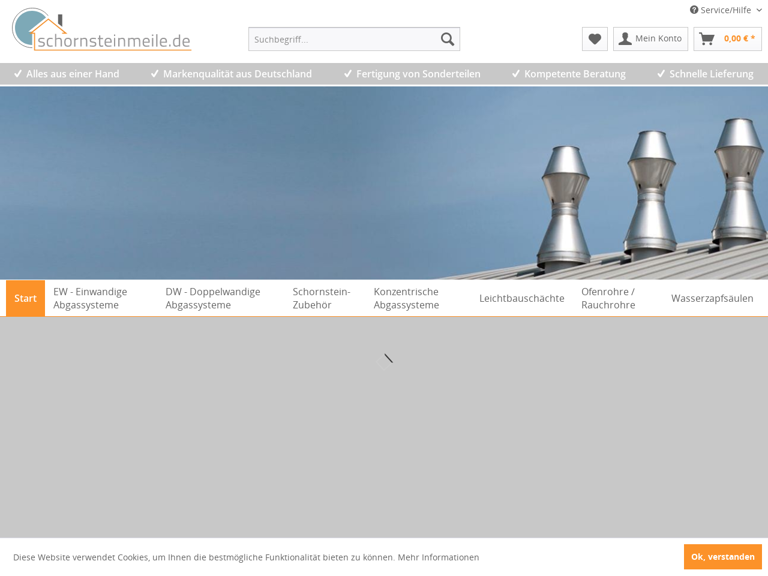This screenshot has height=576, width=768.
Task: Click the Mein Konto person icon
Action: click(x=625, y=39)
